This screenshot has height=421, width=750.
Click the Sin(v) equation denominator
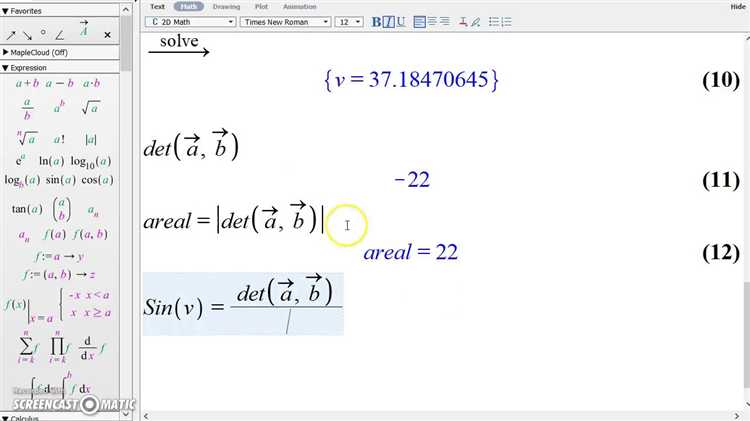pos(287,321)
